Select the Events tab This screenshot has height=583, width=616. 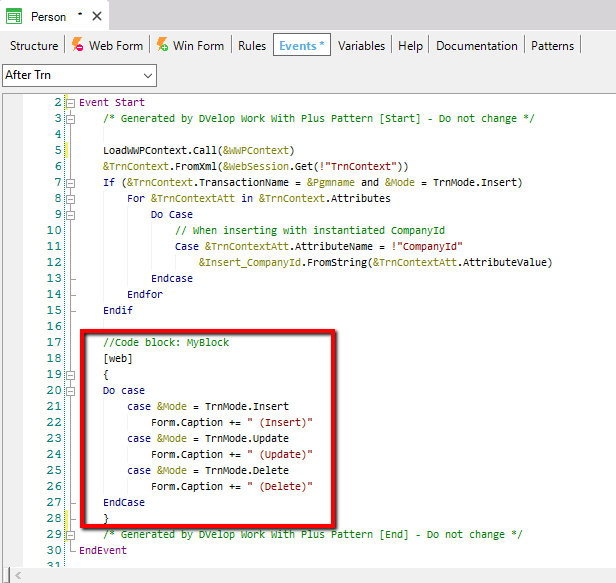click(302, 46)
